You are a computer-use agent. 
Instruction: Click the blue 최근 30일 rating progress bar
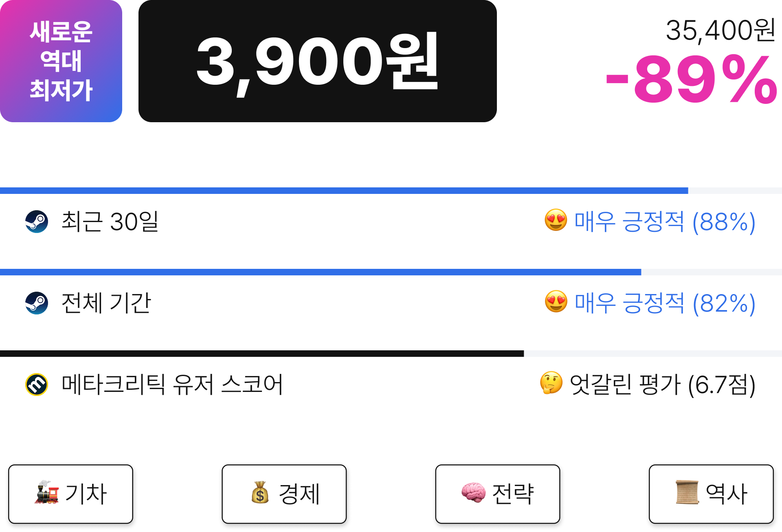pos(391,191)
